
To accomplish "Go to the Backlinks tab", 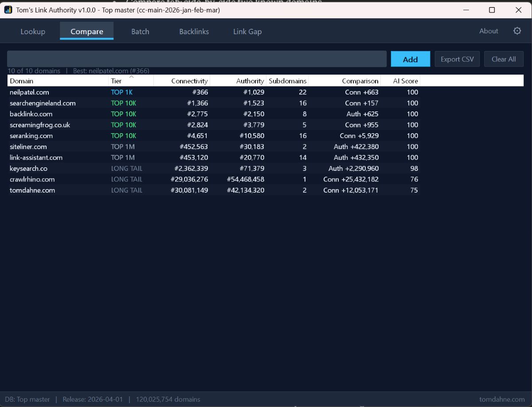I will [x=194, y=32].
